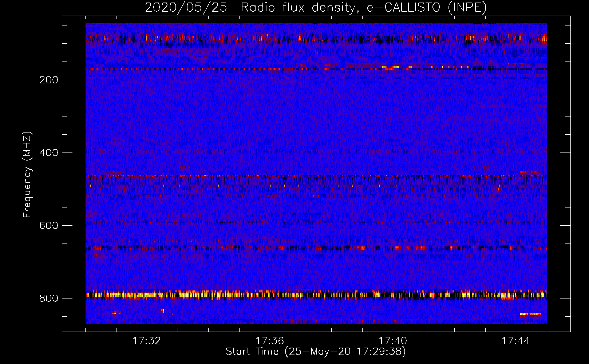The height and width of the screenshot is (364, 589).
Task: Click the '200' frequency tick label
Action: (49, 80)
